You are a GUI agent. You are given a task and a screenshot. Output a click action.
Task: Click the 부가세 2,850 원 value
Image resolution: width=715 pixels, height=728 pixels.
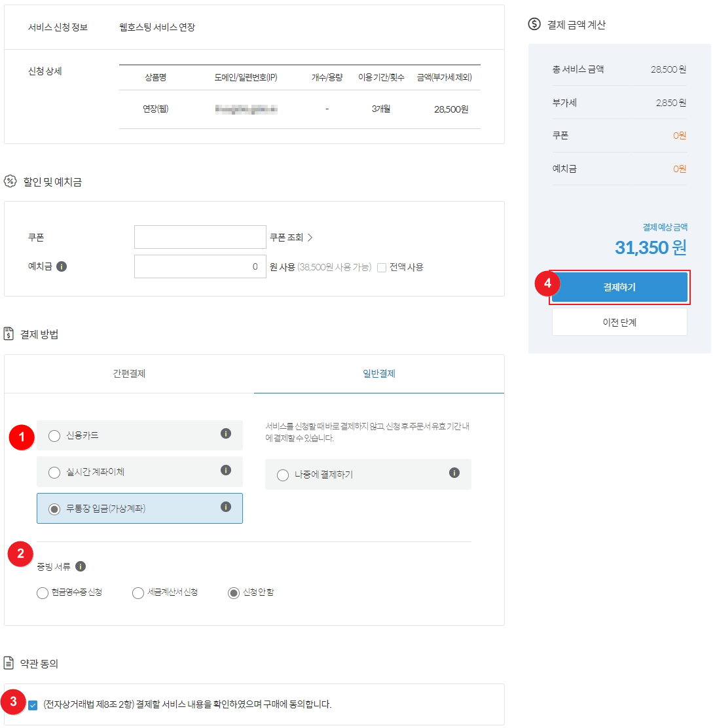671,103
